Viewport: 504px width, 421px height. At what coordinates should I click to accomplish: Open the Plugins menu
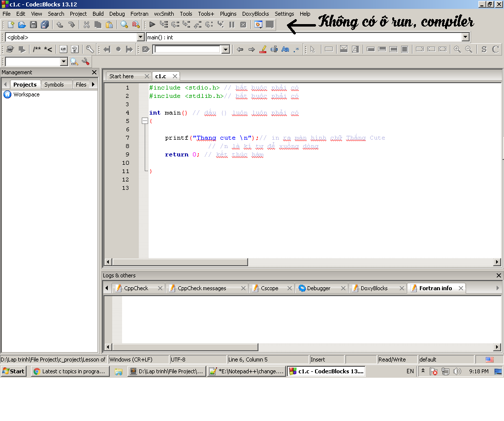click(x=228, y=14)
